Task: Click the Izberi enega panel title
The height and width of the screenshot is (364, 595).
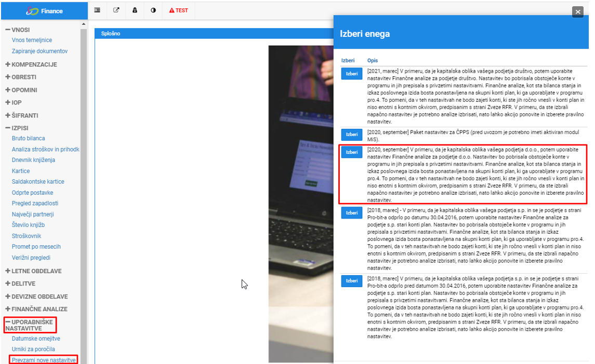Action: (365, 34)
